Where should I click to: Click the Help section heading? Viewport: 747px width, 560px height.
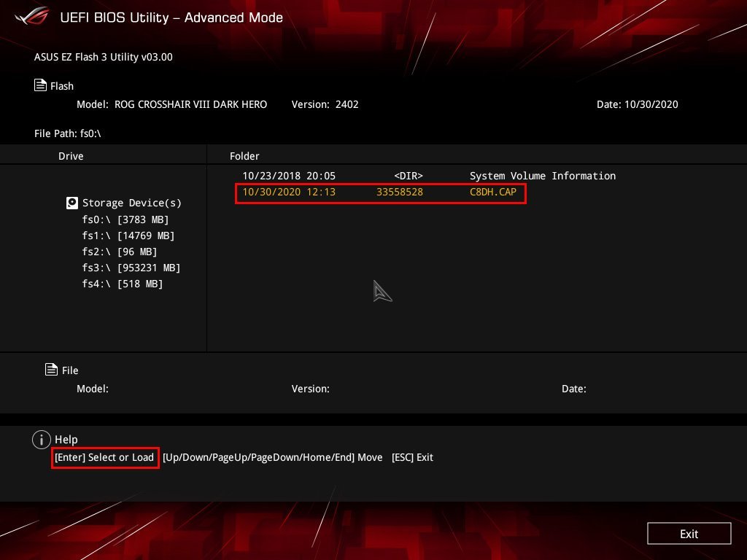[66, 440]
